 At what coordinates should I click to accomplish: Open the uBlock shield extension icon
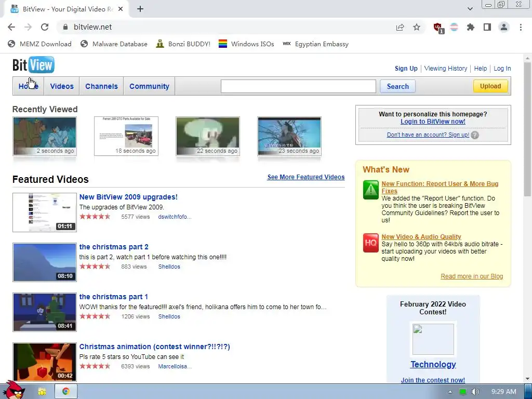pos(438,28)
